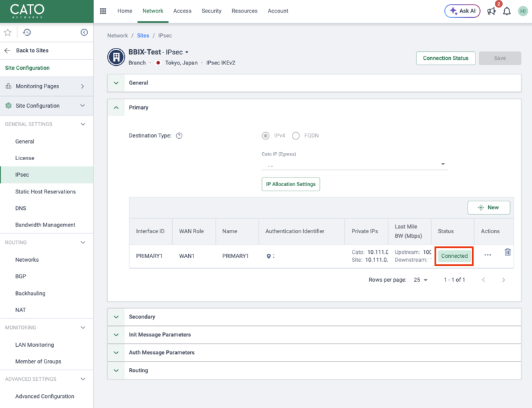Open the Security top menu
Screen dimensions: 532x408
click(211, 11)
